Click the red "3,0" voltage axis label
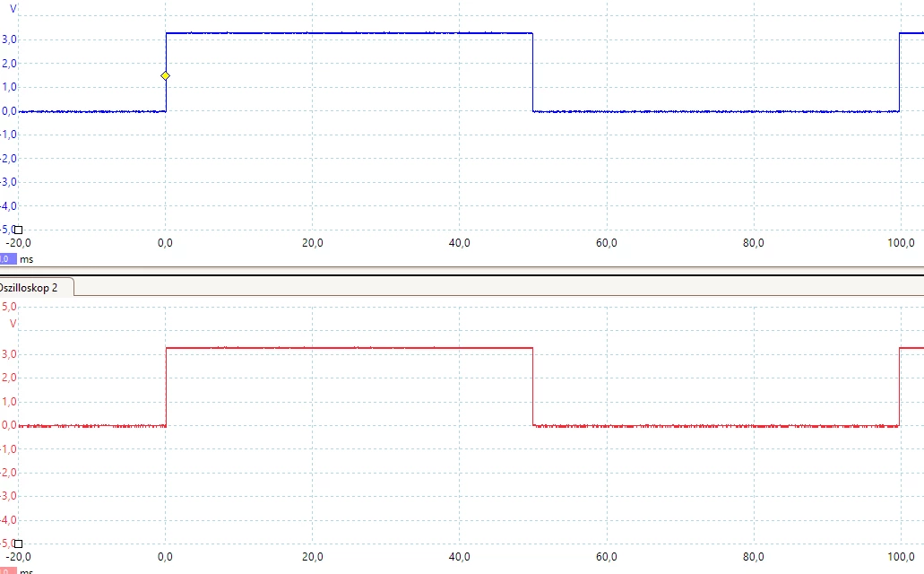The width and height of the screenshot is (924, 574). [x=9, y=354]
